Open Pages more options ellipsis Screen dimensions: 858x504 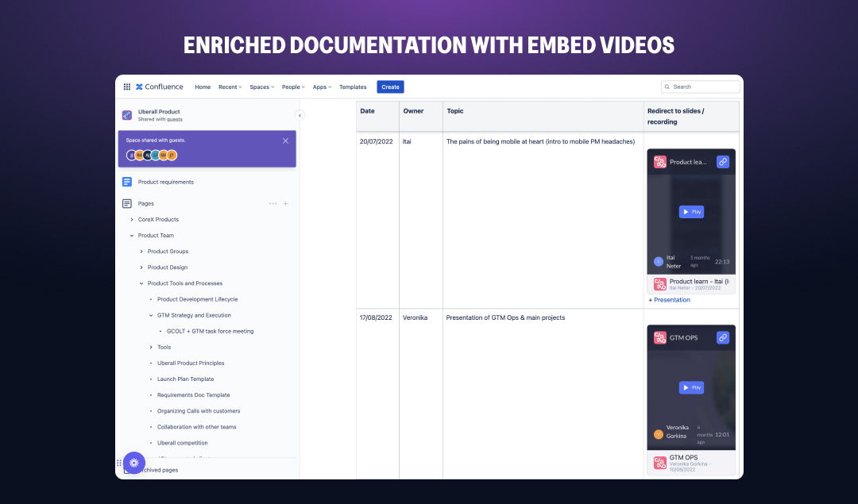tap(272, 203)
